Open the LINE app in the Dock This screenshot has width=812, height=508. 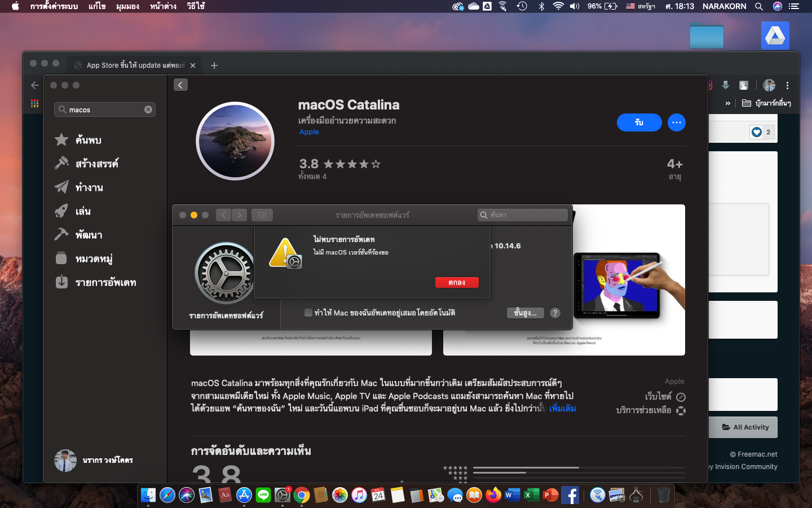pyautogui.click(x=263, y=495)
